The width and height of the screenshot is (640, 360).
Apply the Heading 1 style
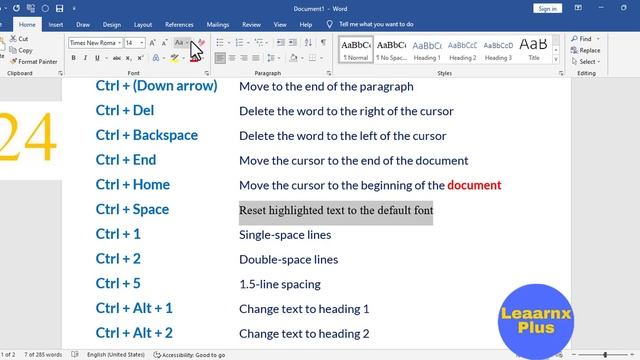(x=427, y=50)
